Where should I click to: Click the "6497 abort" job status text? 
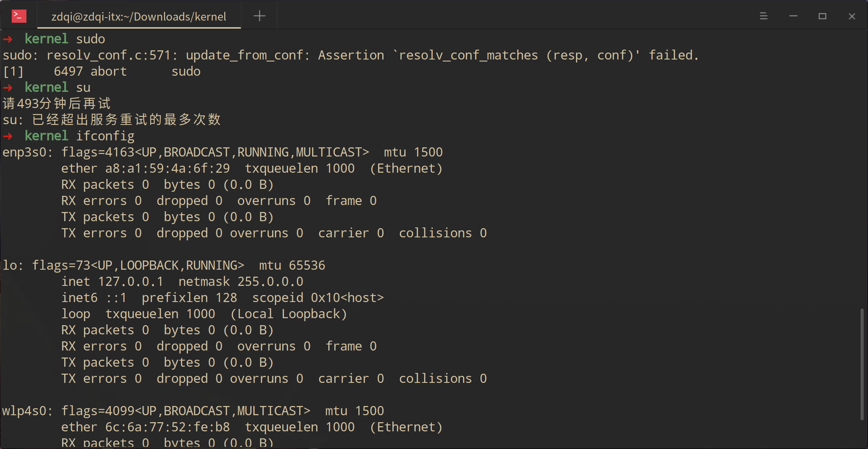click(90, 71)
